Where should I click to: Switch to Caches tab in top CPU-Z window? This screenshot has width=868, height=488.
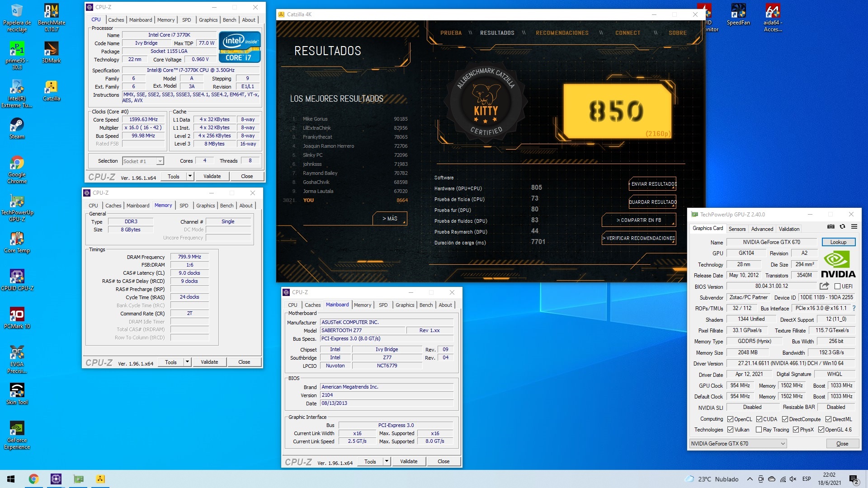point(116,20)
